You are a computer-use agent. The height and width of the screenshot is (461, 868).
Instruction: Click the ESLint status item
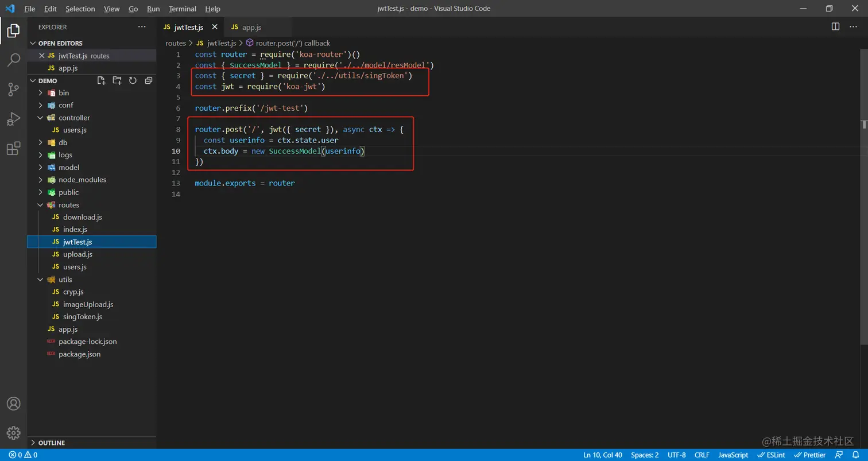coord(772,455)
